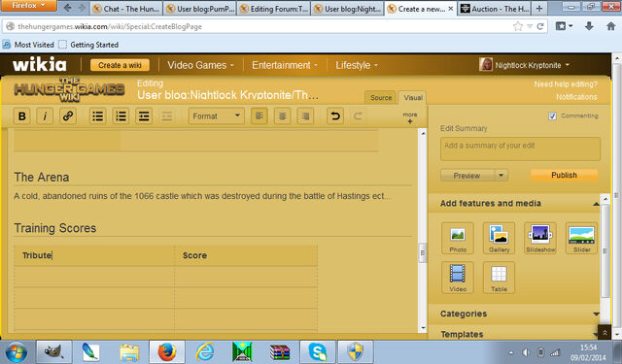Toggle the Commenting checkbox
622x364 pixels.
coord(552,116)
